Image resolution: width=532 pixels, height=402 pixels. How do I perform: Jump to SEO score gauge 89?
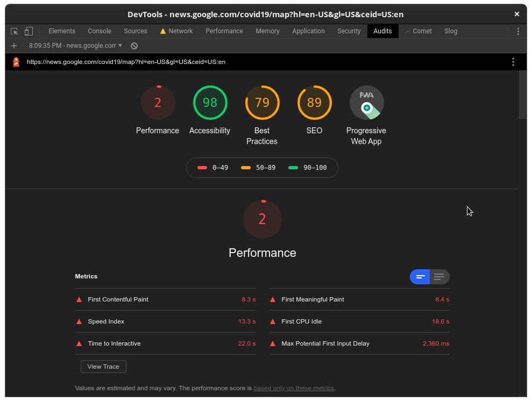coord(315,102)
